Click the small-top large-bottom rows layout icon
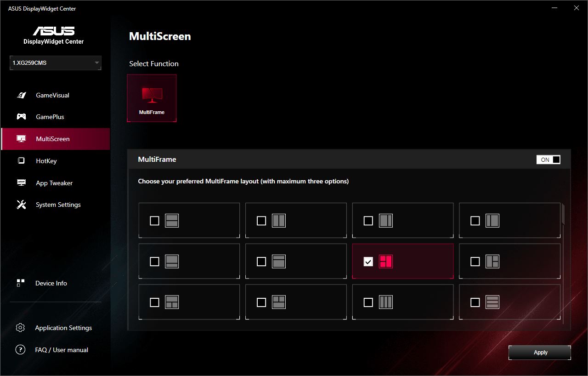588x376 pixels. pyautogui.click(x=279, y=262)
